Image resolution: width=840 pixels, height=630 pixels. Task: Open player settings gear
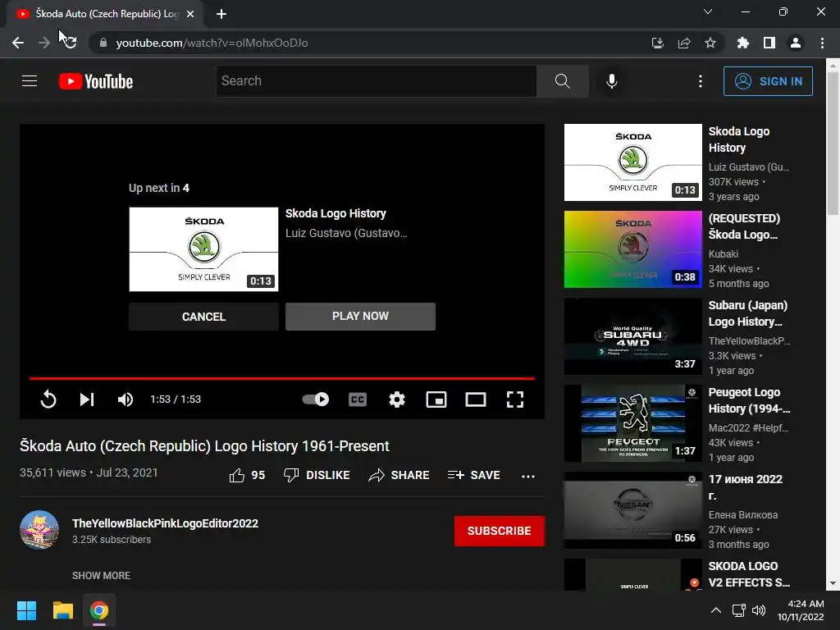click(x=397, y=399)
